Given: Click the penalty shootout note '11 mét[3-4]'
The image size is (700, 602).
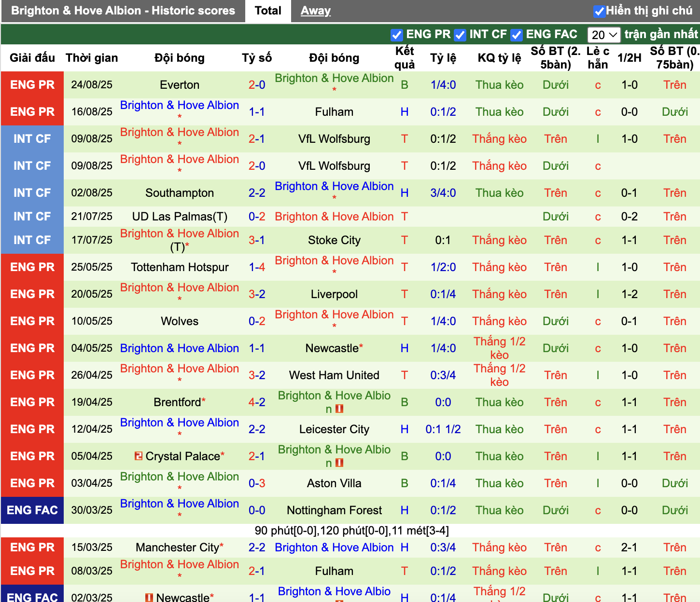Looking at the screenshot, I should [420, 531].
